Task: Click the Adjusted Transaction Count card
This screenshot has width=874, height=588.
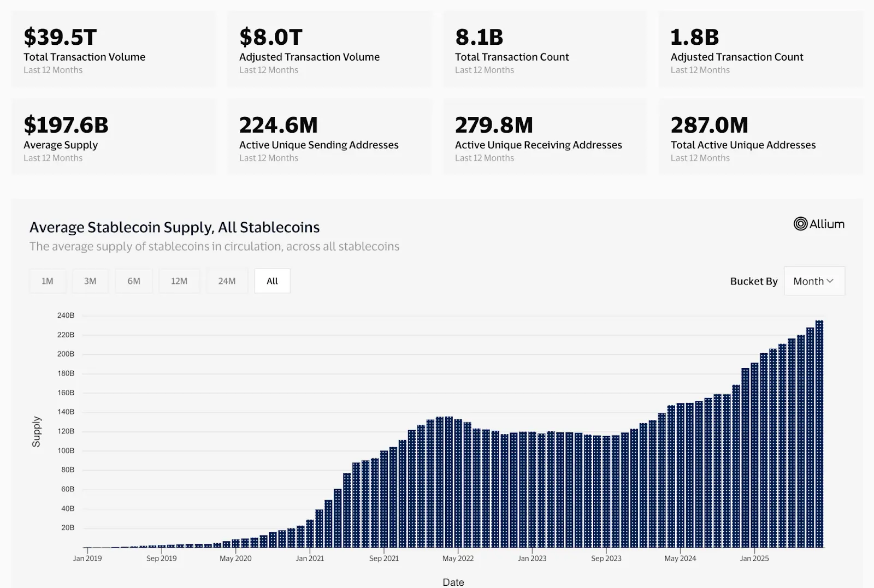Action: [x=760, y=49]
